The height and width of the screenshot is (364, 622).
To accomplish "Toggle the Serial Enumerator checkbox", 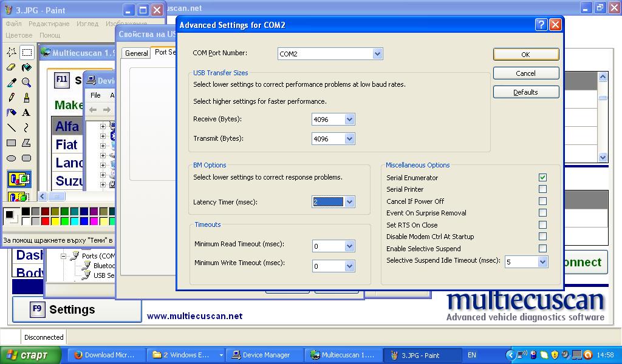I will pyautogui.click(x=542, y=177).
